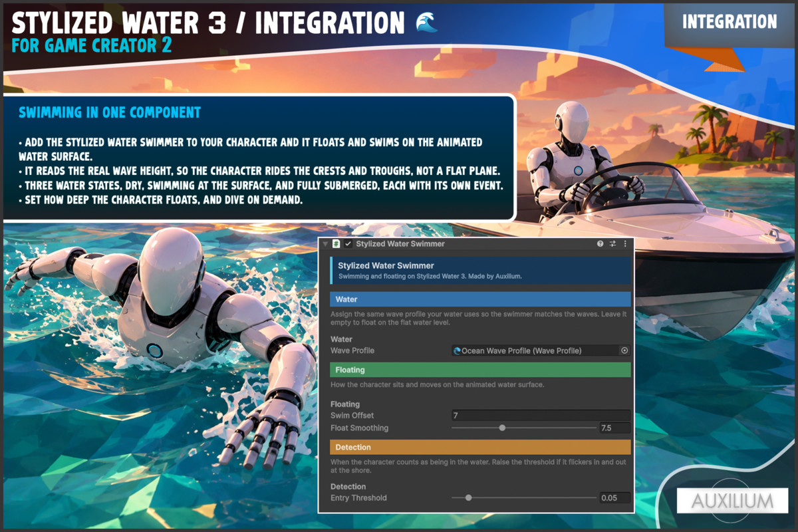798x532 pixels.
Task: Disable the Stylized Water Swimmer component checkbox
Action: [x=348, y=244]
